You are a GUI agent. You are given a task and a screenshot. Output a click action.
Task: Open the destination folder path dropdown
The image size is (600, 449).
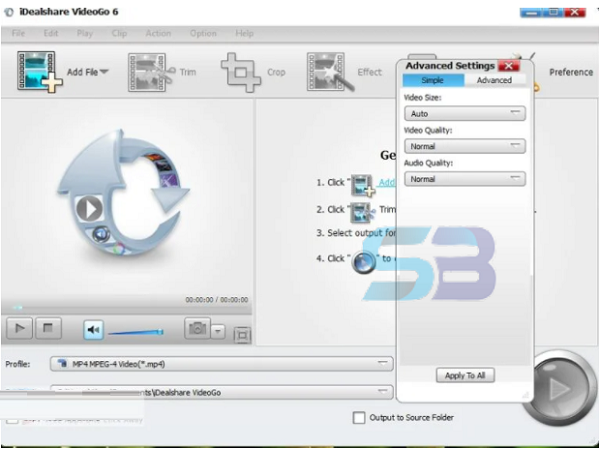[222, 392]
